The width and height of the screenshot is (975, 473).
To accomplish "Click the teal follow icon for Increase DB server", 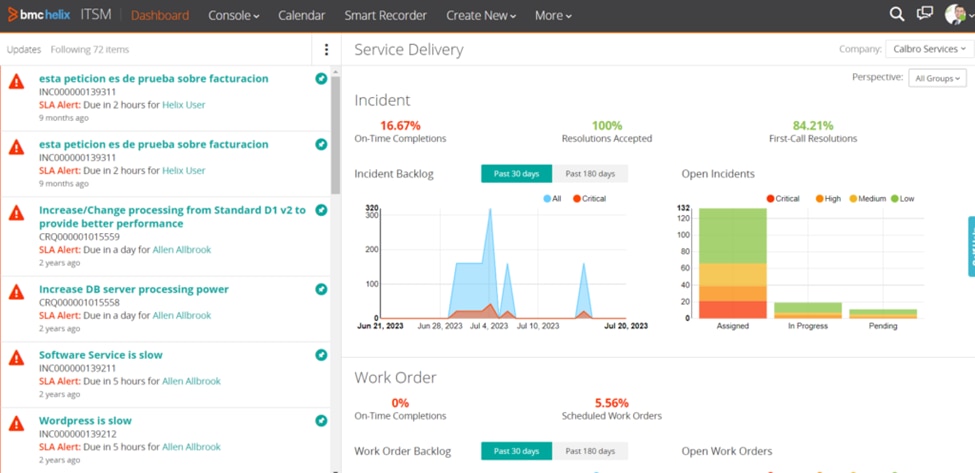I will pyautogui.click(x=321, y=289).
